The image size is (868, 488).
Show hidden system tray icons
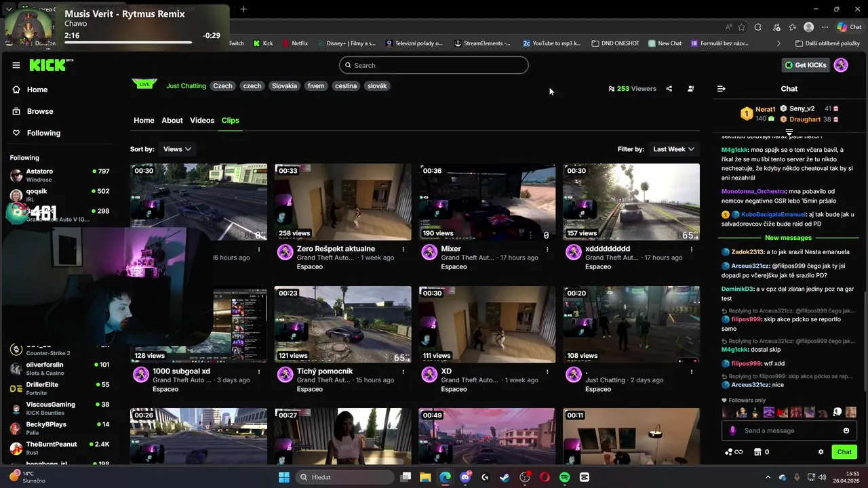coord(768,477)
